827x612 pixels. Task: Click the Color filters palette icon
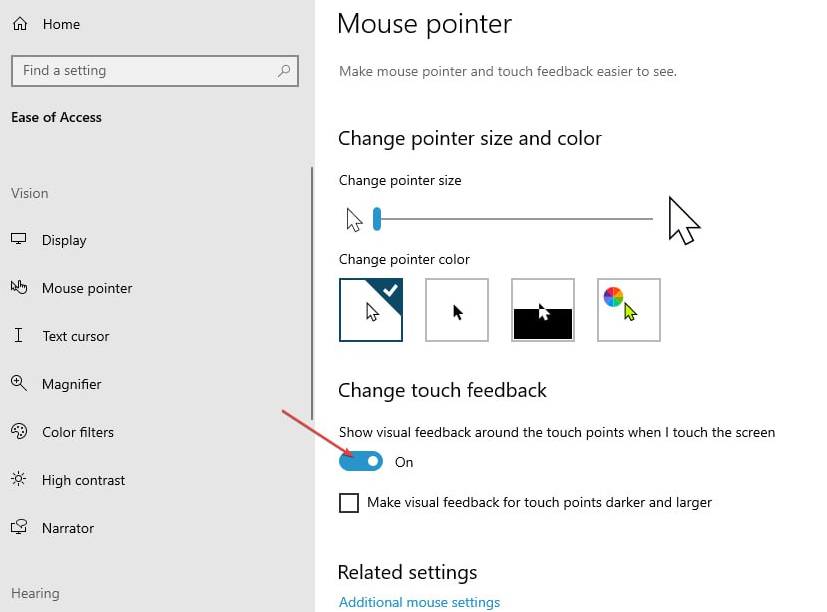pyautogui.click(x=18, y=431)
